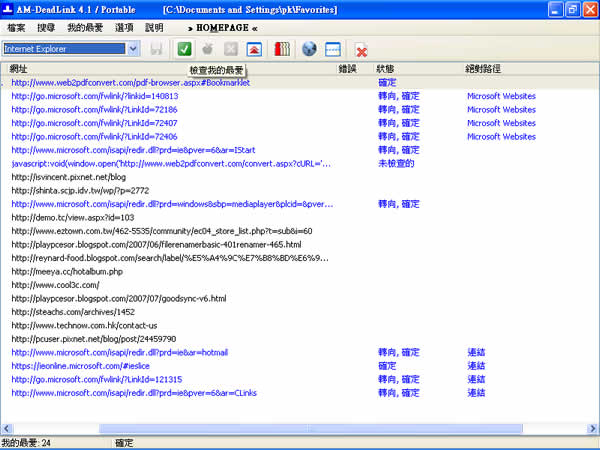Click the AM-DeadLink title bar app icon
Viewport: 600px width, 450px height.
click(8, 9)
